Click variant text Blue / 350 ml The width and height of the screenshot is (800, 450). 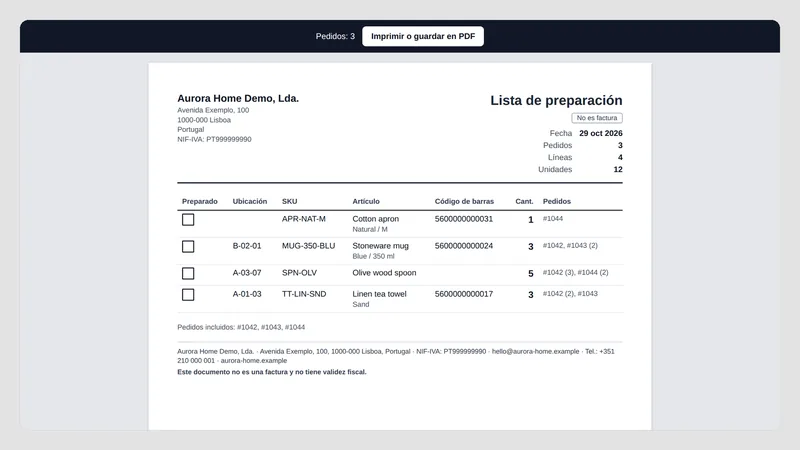click(x=373, y=257)
